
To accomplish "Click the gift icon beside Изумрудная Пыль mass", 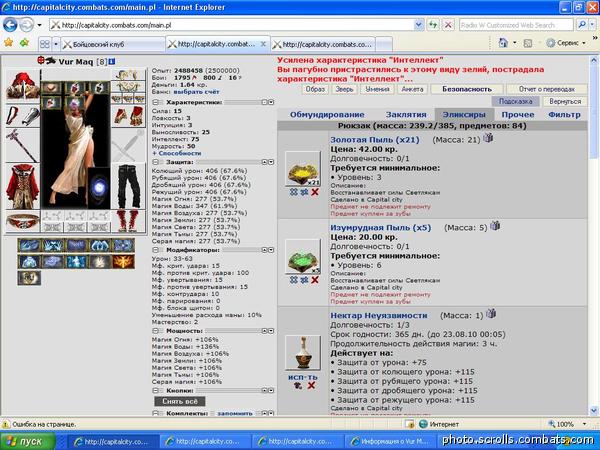I will click(x=495, y=225).
